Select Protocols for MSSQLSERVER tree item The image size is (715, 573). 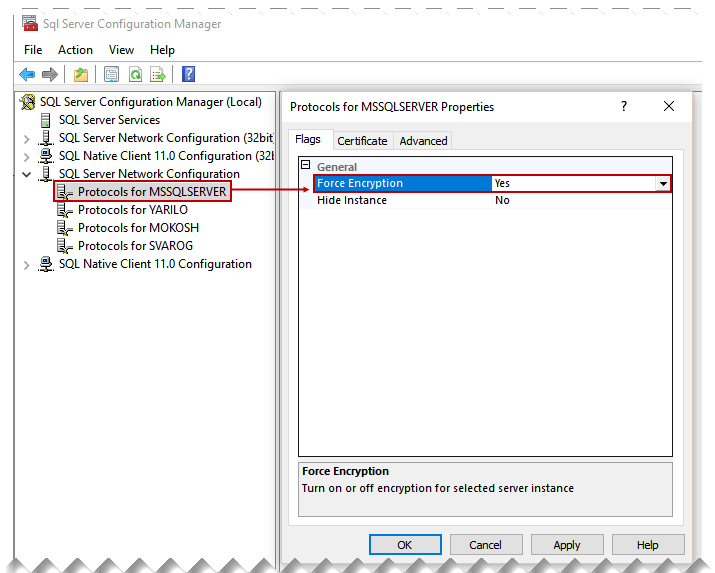(x=152, y=192)
